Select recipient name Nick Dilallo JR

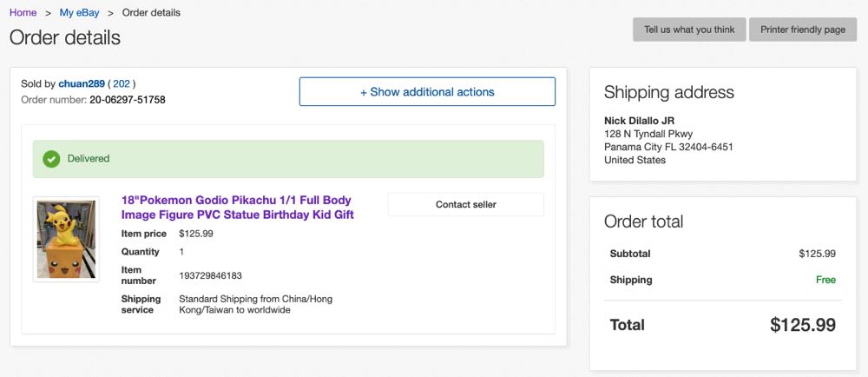coord(639,120)
